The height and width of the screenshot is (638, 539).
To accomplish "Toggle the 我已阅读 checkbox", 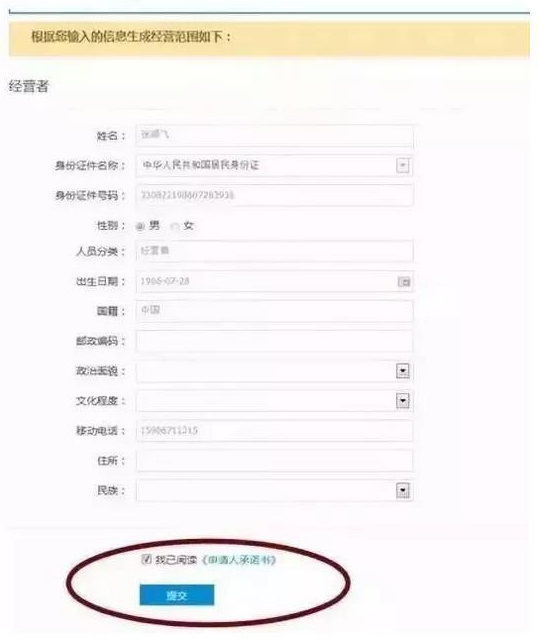I will pyautogui.click(x=146, y=559).
